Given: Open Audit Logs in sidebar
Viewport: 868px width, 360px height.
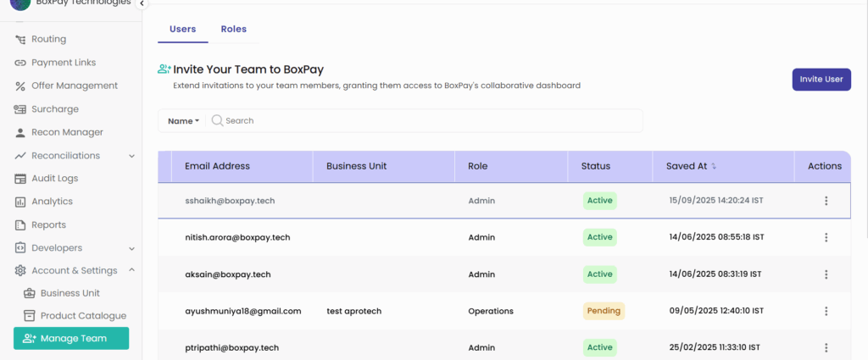Looking at the screenshot, I should 55,179.
